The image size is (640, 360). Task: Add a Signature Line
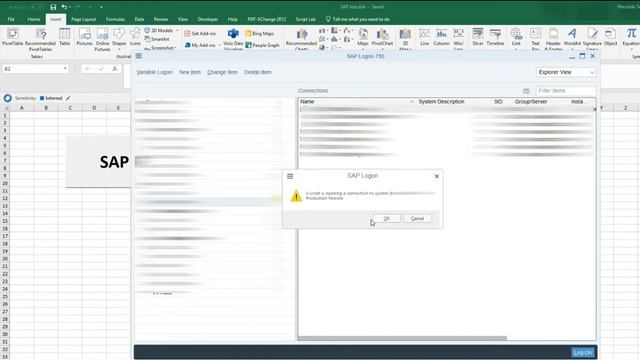click(592, 39)
